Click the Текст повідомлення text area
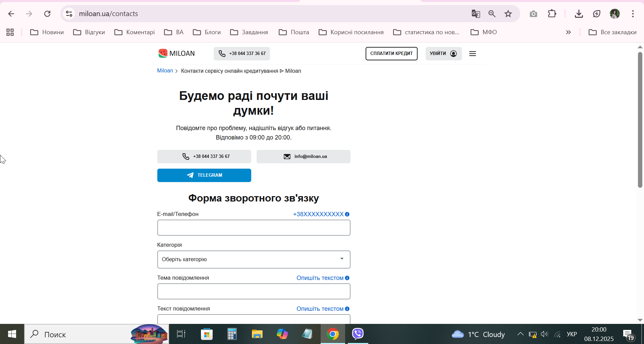This screenshot has width=644, height=344. 254,319
